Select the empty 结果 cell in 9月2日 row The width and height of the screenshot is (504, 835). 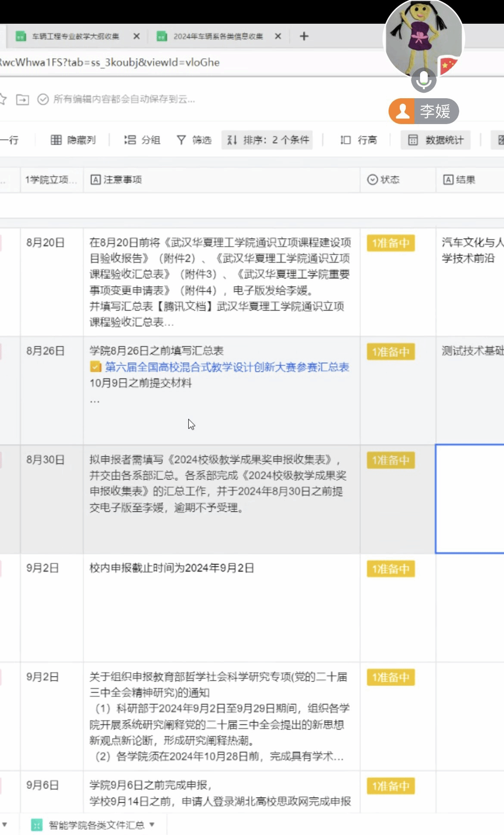(470, 608)
